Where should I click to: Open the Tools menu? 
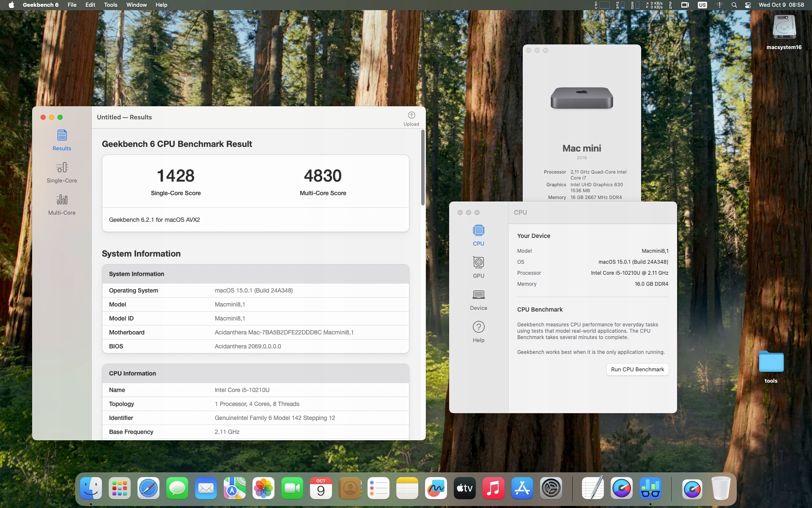click(x=110, y=5)
